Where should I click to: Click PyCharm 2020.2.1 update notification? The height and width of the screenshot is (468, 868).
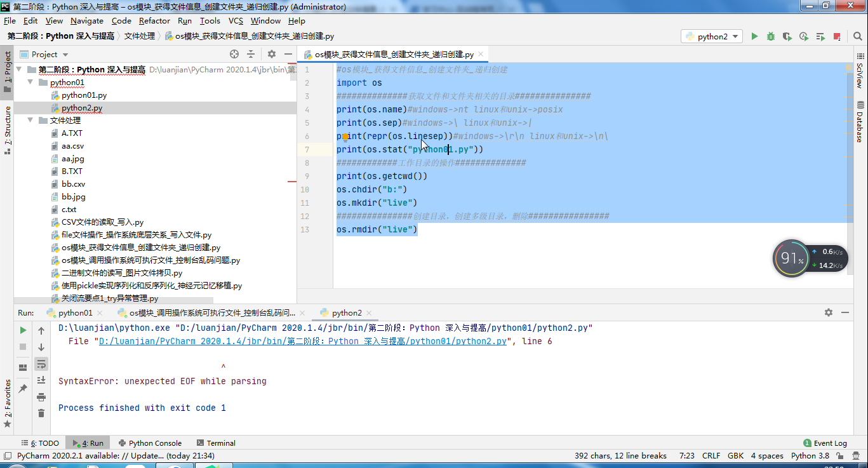116,456
